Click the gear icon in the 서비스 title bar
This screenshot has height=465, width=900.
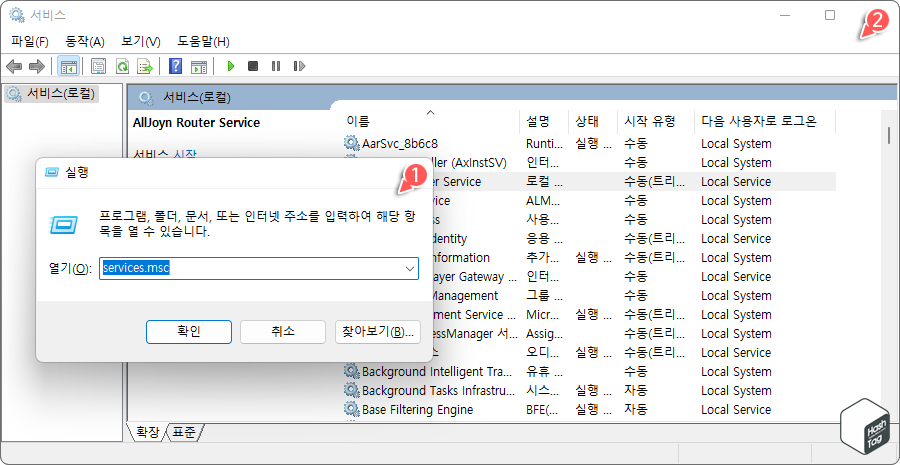coord(16,15)
